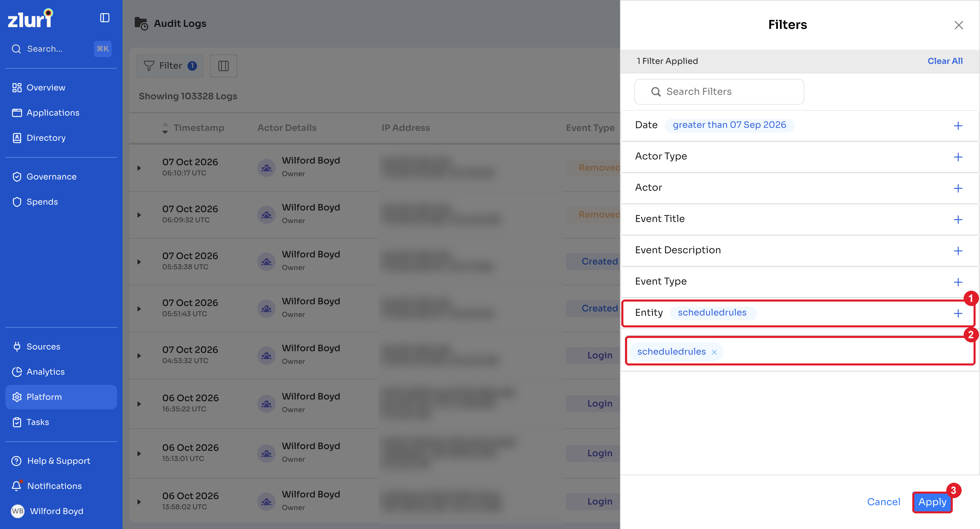
Task: Expand the Actor Type filter
Action: click(958, 157)
